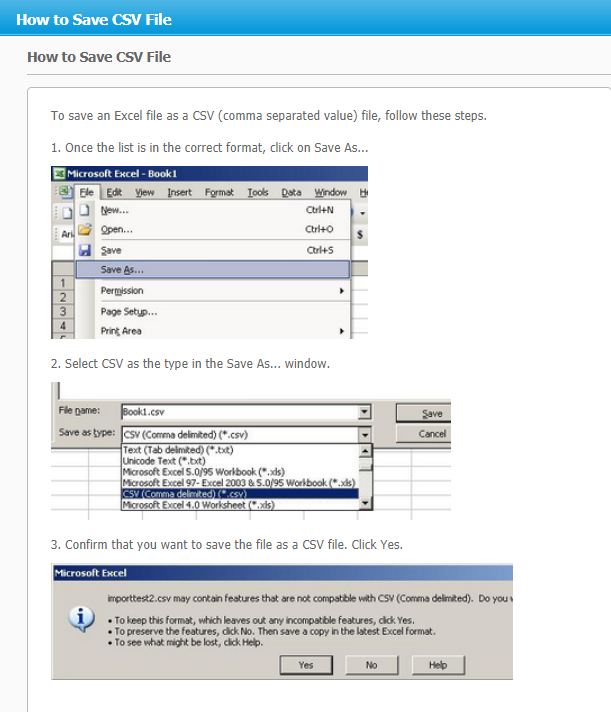The width and height of the screenshot is (611, 712).
Task: Click the file type list scroll down arrow
Action: click(365, 503)
